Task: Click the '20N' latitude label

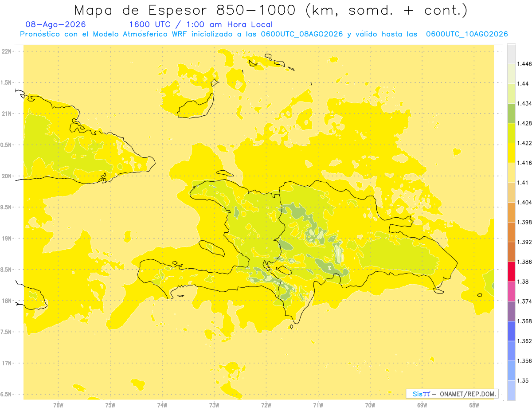Action: [7, 176]
